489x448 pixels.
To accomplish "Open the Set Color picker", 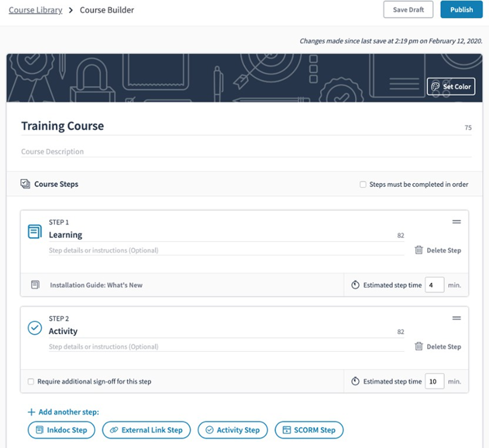I will point(451,86).
